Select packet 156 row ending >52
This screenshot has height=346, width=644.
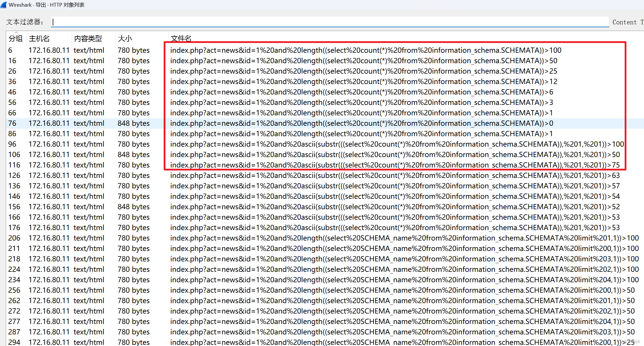point(325,207)
